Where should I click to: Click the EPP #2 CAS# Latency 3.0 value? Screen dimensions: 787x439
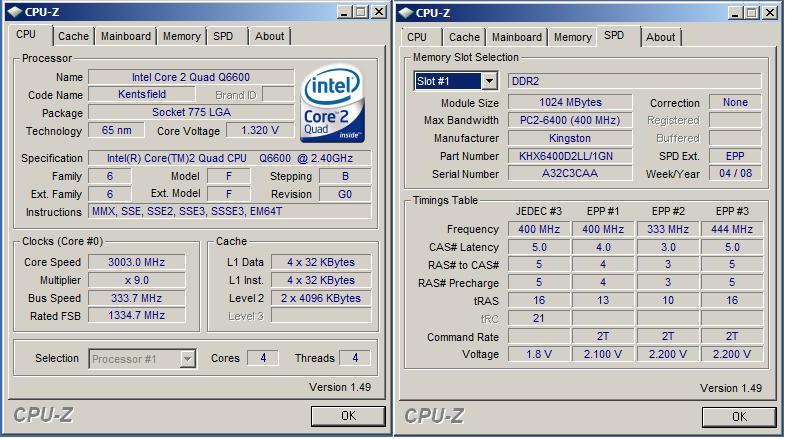[668, 247]
